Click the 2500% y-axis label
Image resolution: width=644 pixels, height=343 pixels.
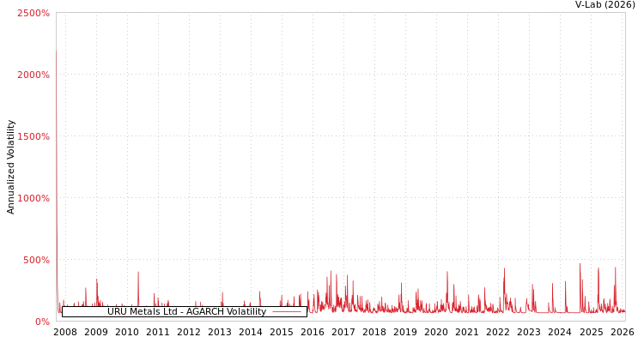[x=33, y=13]
